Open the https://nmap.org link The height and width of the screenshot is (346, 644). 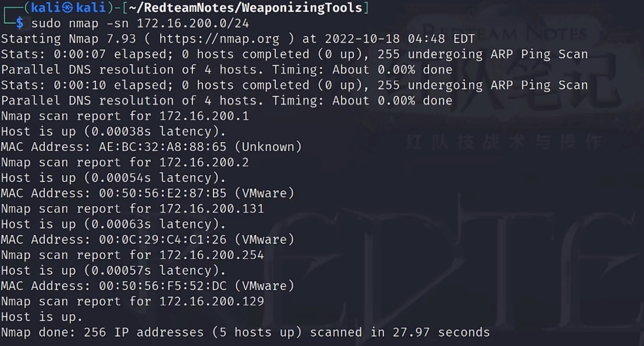coord(219,39)
